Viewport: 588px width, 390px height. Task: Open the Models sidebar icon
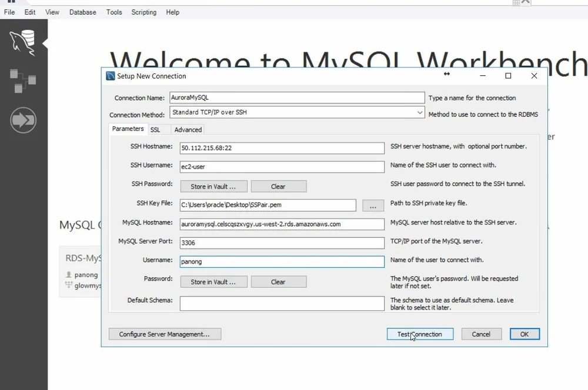(x=23, y=80)
